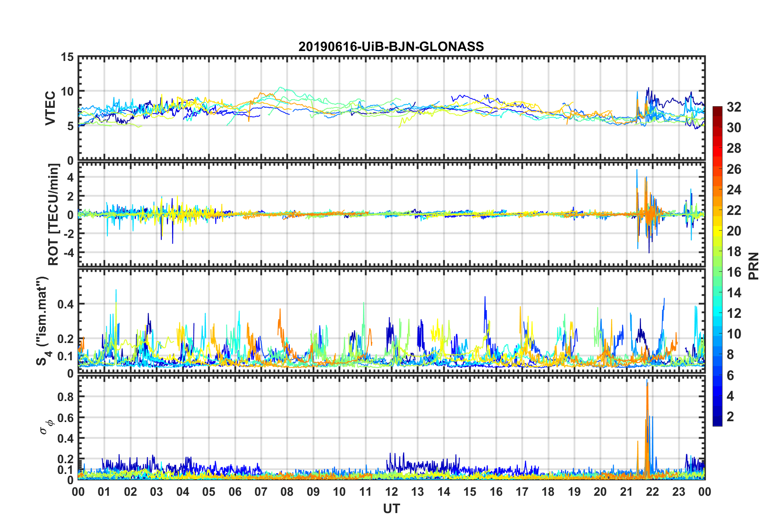Click the sigma phi y-axis label
The height and width of the screenshot is (532, 783).
[46, 427]
